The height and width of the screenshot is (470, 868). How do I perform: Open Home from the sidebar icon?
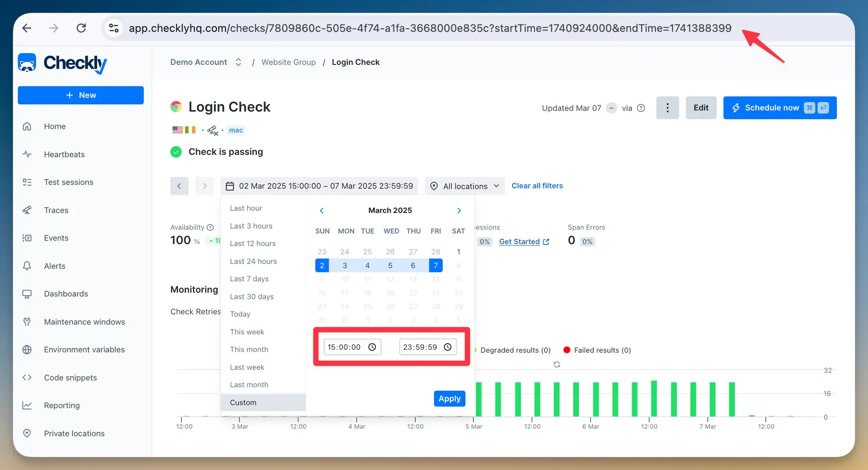click(x=27, y=126)
